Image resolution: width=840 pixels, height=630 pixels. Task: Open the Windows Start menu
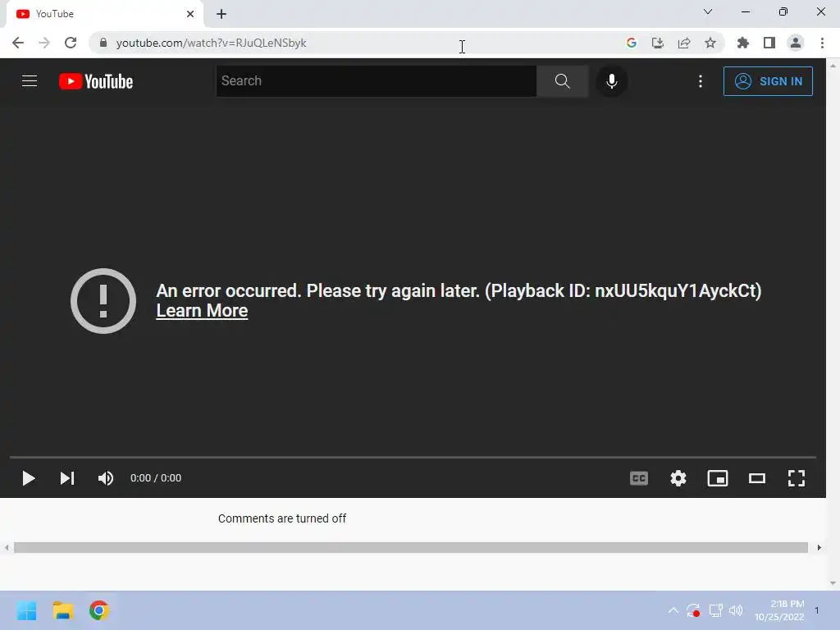tap(26, 610)
